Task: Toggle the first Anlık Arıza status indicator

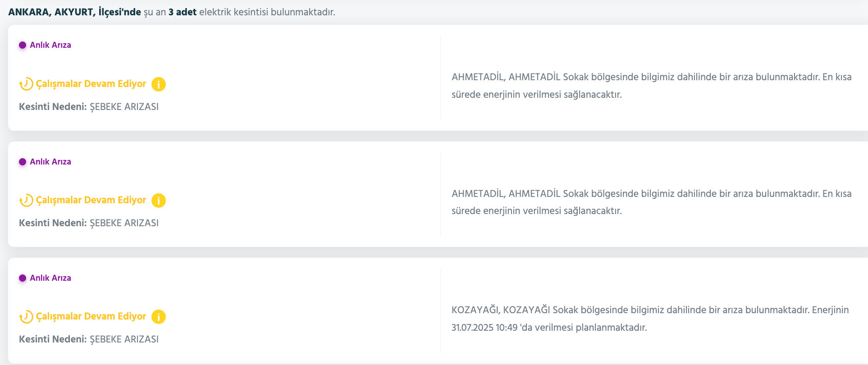Action: [45, 45]
